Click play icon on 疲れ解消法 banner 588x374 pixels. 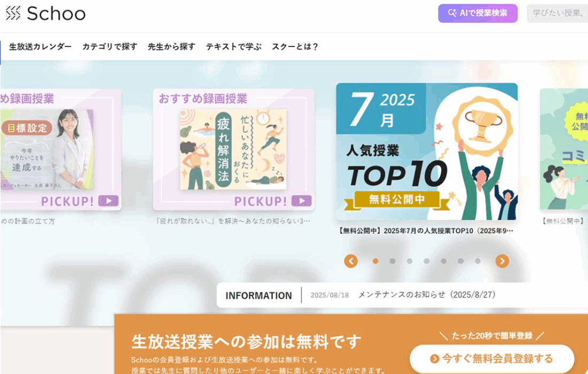click(x=301, y=201)
